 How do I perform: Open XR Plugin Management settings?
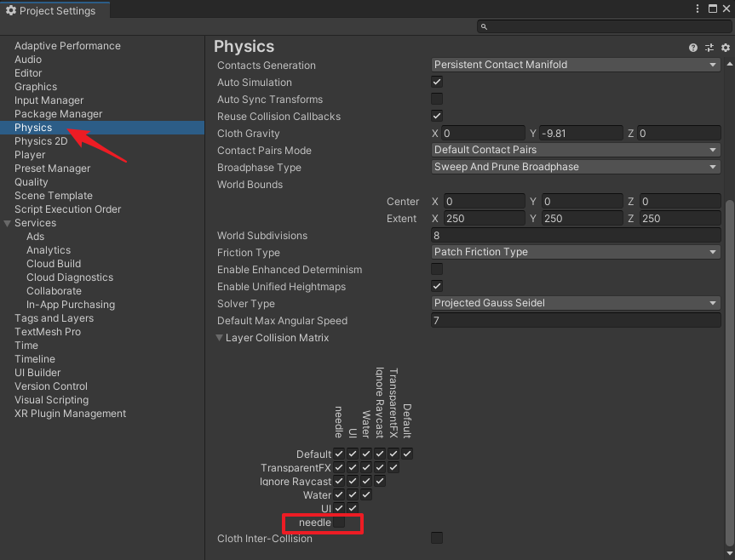[71, 413]
